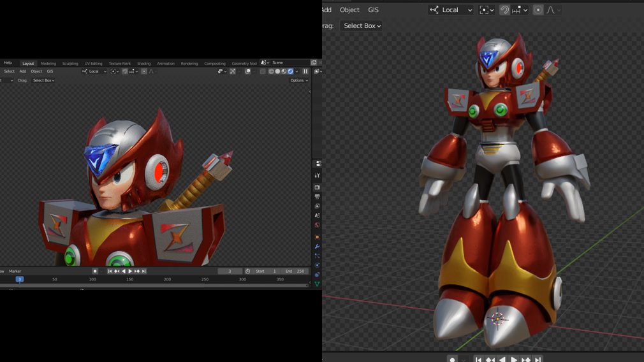Open the Physics properties tab icon

pyautogui.click(x=317, y=265)
